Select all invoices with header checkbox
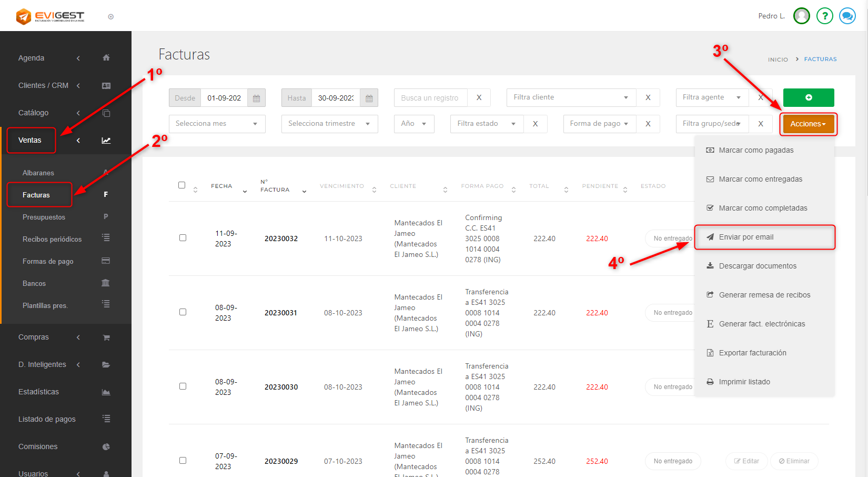This screenshot has width=868, height=477. click(182, 185)
